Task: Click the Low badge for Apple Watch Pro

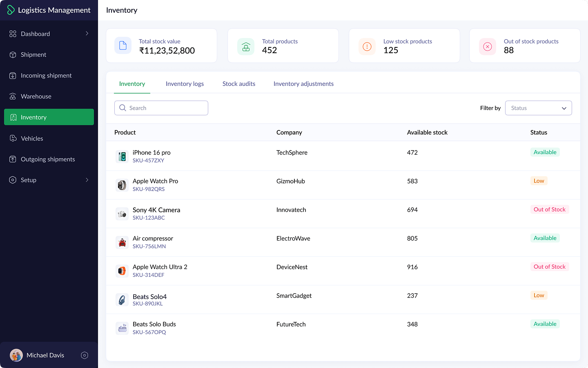Action: (x=539, y=181)
